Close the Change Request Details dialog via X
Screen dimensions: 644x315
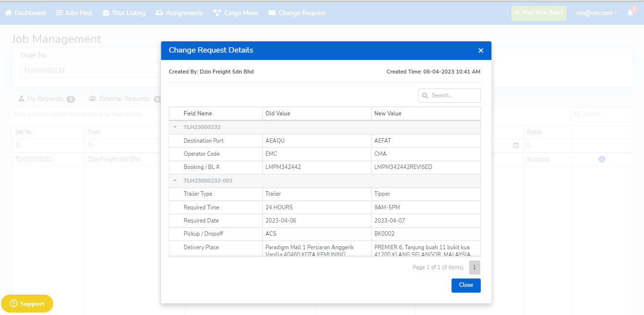pos(481,51)
